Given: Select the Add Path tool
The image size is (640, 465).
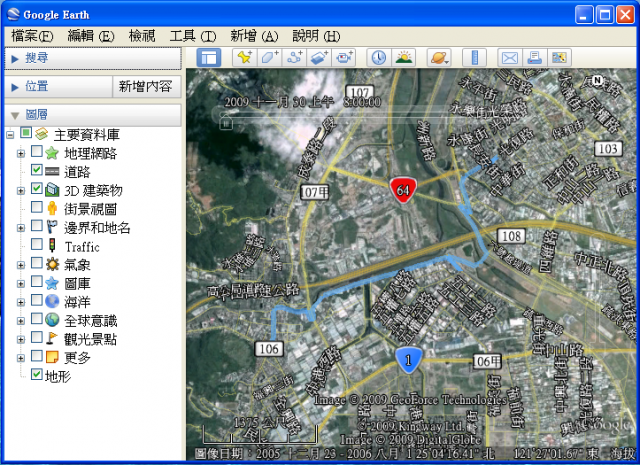Looking at the screenshot, I should tap(294, 58).
